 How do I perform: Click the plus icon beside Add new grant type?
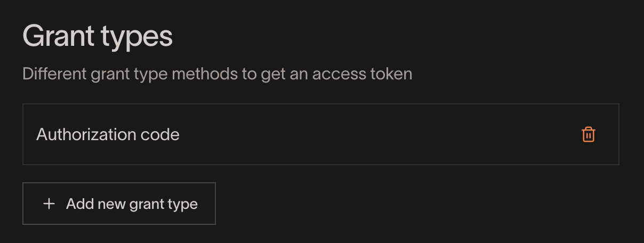point(49,204)
